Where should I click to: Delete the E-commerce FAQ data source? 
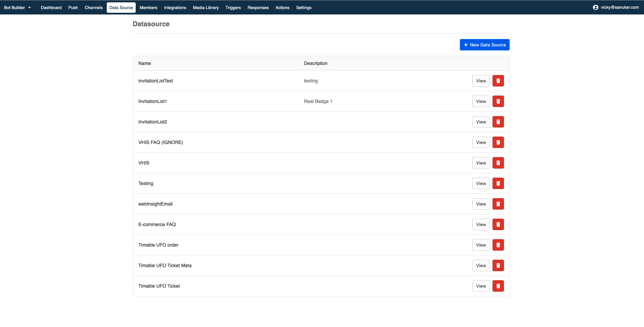498,224
